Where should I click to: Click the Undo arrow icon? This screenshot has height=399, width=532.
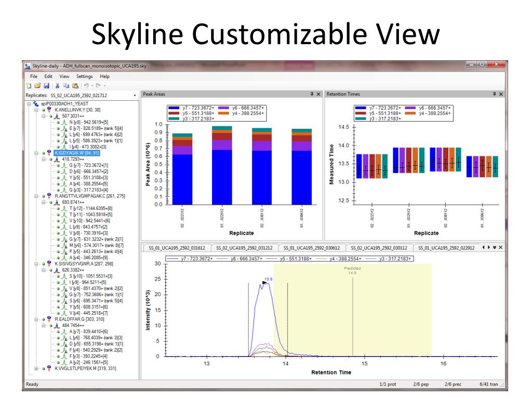click(87, 86)
